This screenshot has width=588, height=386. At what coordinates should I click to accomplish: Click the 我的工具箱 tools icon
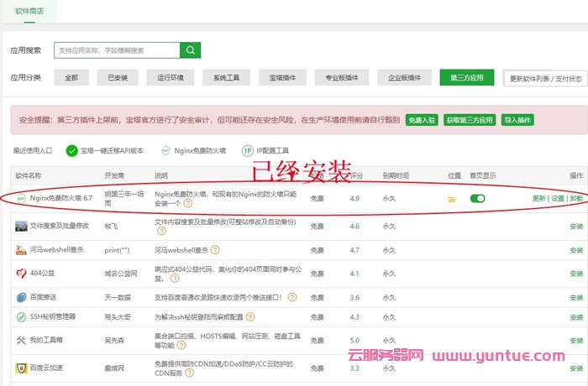click(21, 340)
